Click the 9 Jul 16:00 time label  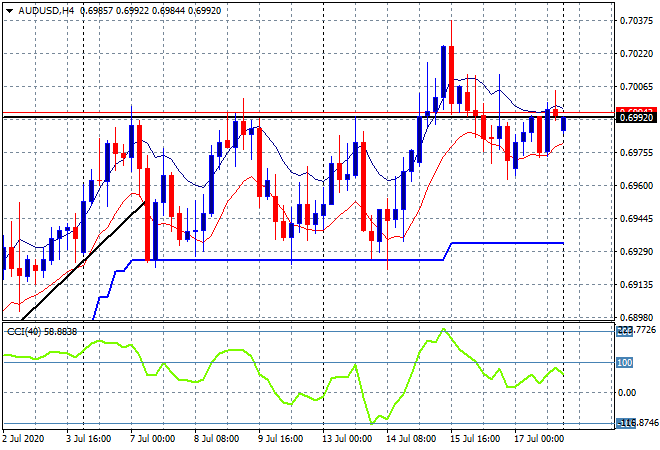coord(280,439)
